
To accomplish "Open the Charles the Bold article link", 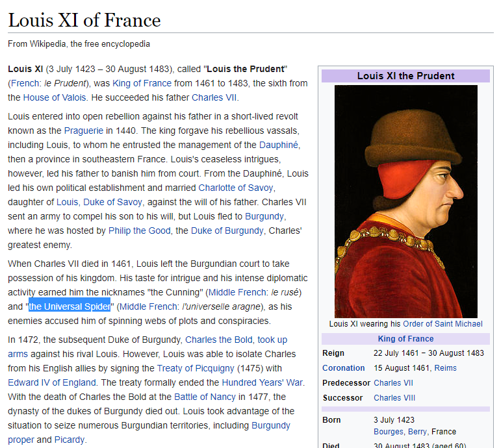I will pyautogui.click(x=218, y=340).
